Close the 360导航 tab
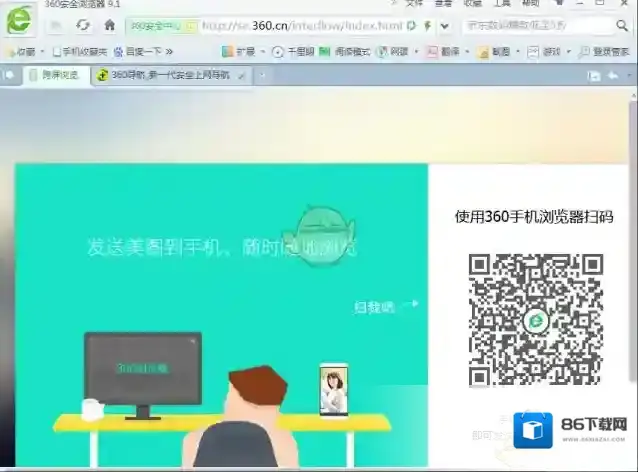Image resolution: width=638 pixels, height=472 pixels. (x=242, y=76)
